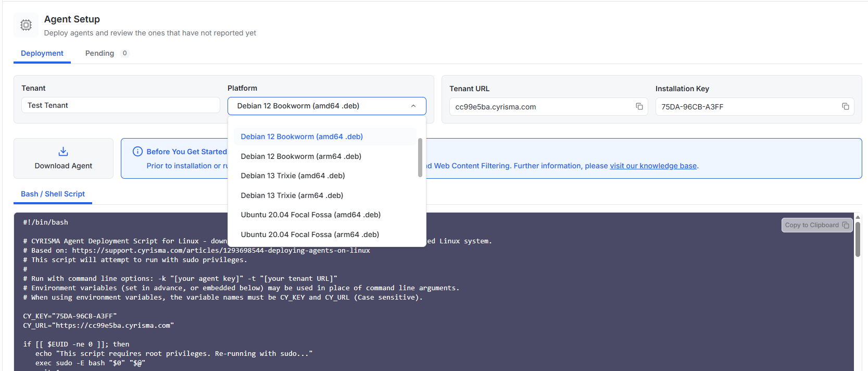Select Debian 12 Bookworm (amd64 .deb) option
Screen dimensions: 868x371
tap(325, 137)
